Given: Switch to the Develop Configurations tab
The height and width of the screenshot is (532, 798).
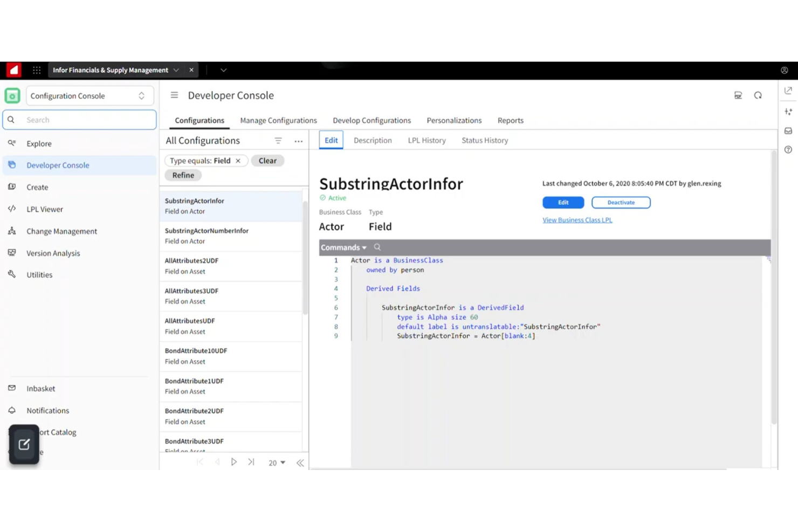Looking at the screenshot, I should 372,121.
